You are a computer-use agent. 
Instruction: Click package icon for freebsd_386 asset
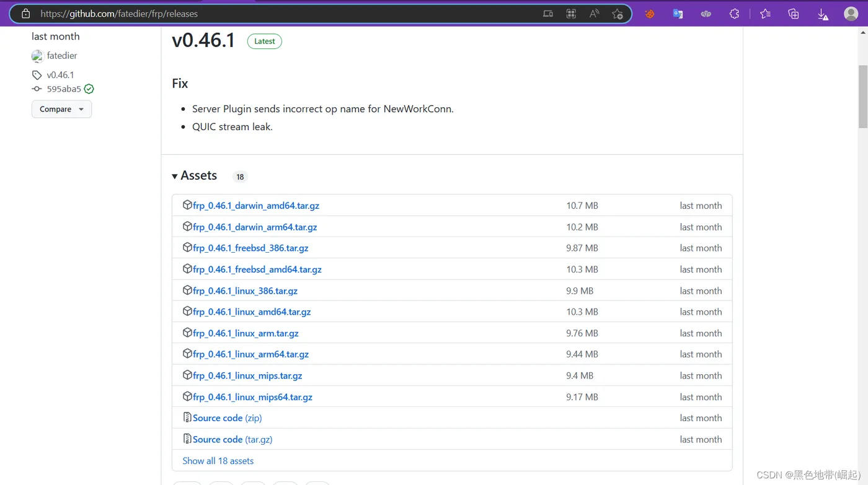pyautogui.click(x=187, y=248)
